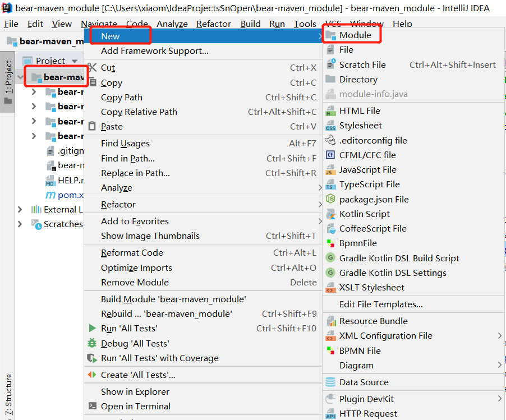Open the Add to Favorites submenu
Screen dimensions: 506x420
203,221
